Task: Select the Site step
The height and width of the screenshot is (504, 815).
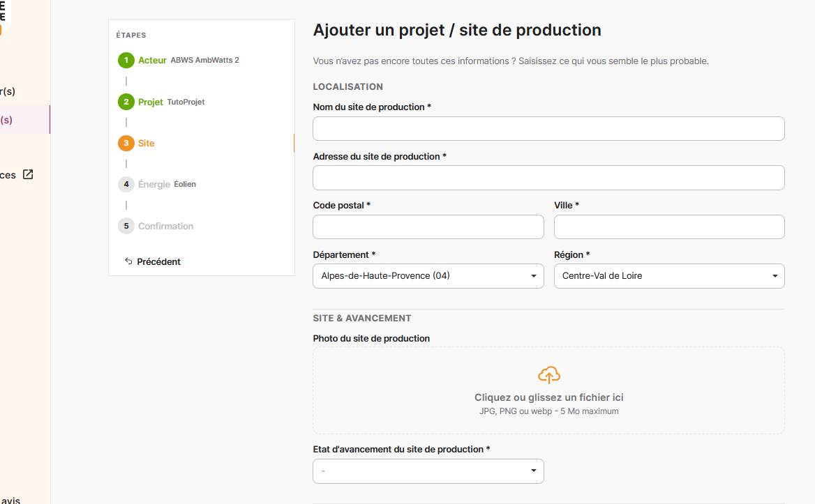Action: point(146,144)
